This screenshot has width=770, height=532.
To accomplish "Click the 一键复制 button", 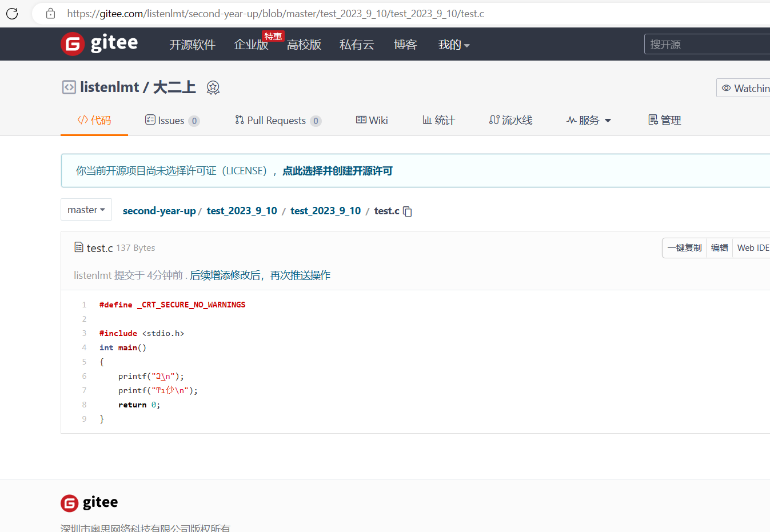I will [x=684, y=248].
